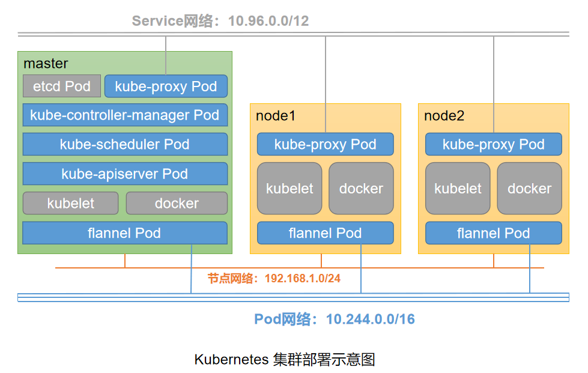Click the docker box in master
The image size is (588, 373).
177,204
